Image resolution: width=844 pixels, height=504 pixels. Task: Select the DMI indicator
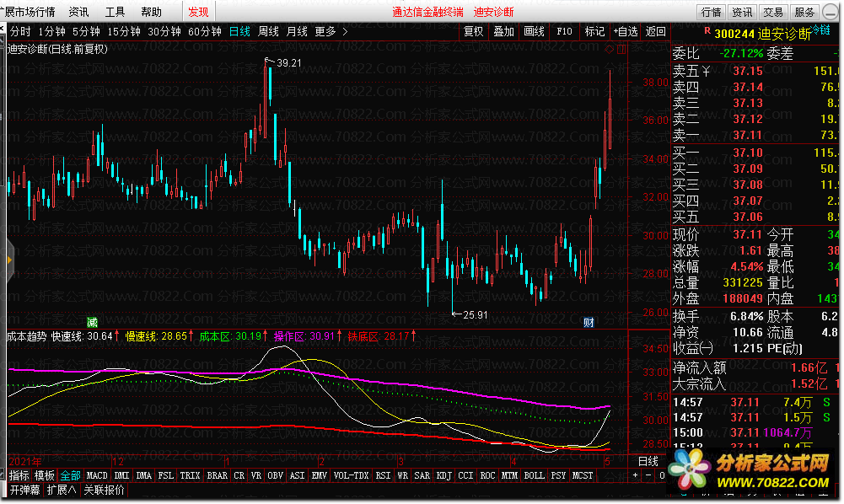tap(122, 475)
